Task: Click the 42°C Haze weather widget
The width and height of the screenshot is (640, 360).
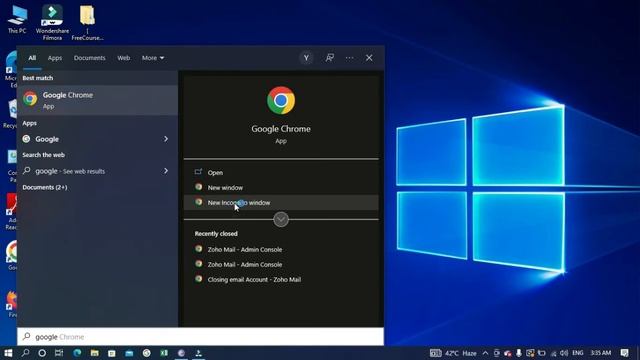Action: [453, 353]
